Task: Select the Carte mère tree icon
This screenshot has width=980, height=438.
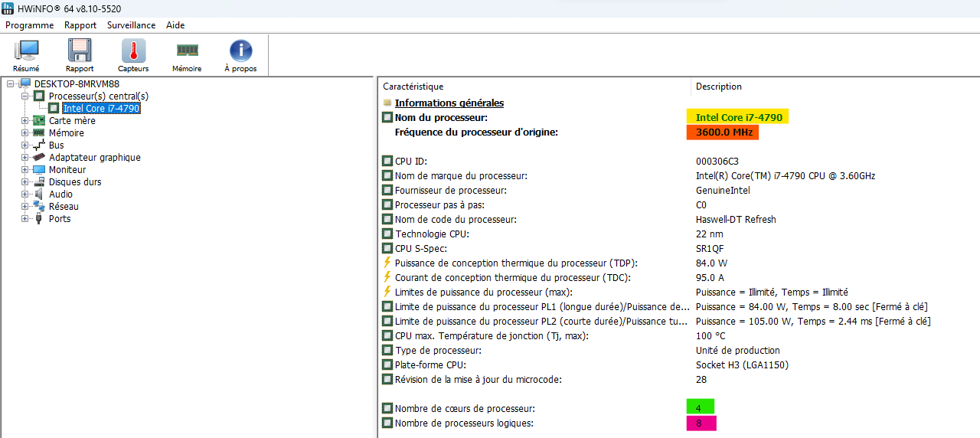Action: pos(39,121)
